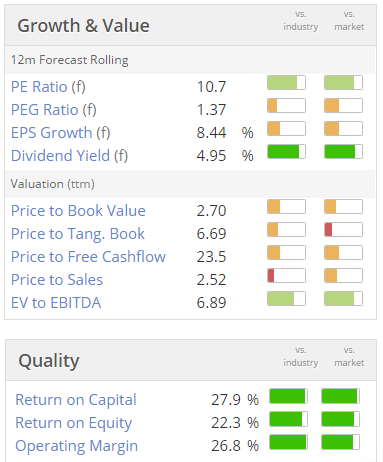The width and height of the screenshot is (383, 462).
Task: Click the Quality section header
Action: (49, 361)
